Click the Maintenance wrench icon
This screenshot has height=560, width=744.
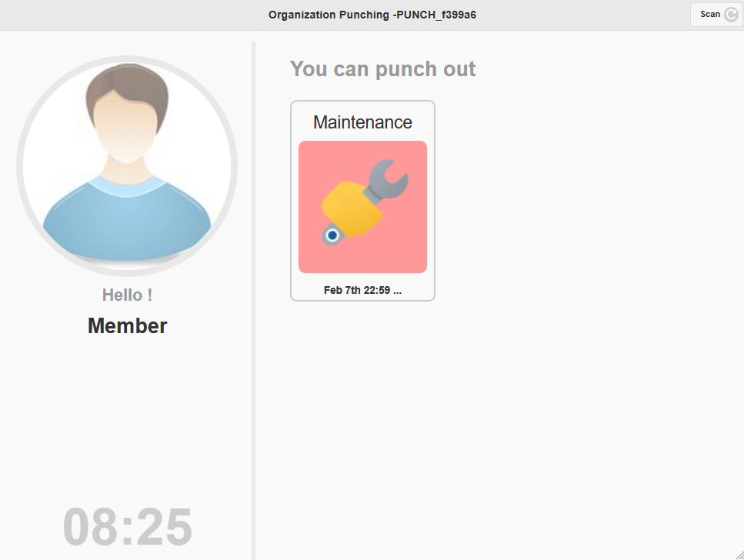click(362, 206)
